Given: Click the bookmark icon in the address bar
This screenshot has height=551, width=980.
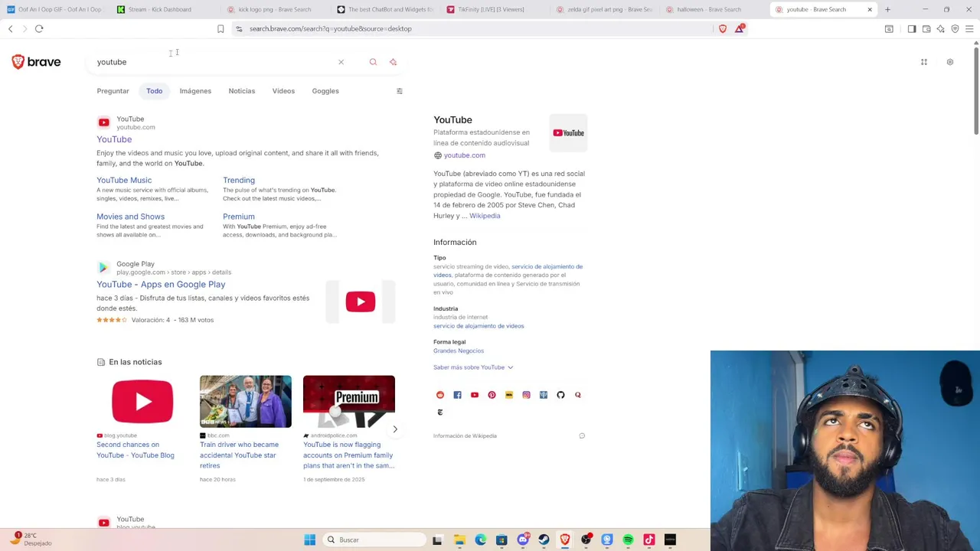Looking at the screenshot, I should [x=220, y=29].
